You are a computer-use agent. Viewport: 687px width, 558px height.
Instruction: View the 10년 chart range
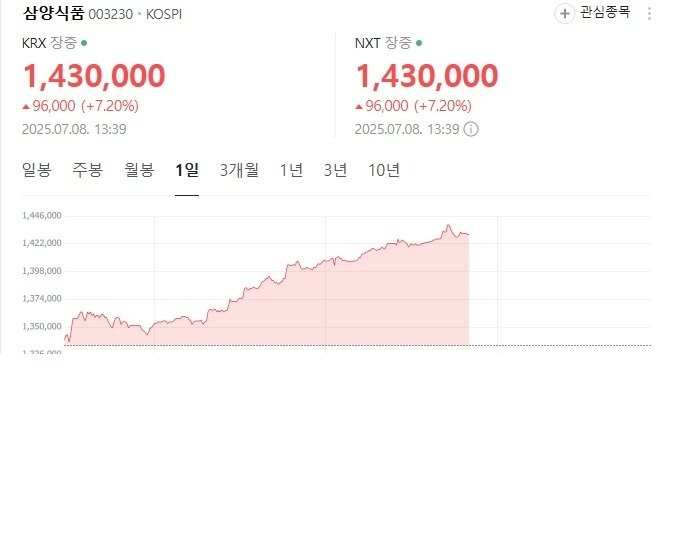pos(384,170)
